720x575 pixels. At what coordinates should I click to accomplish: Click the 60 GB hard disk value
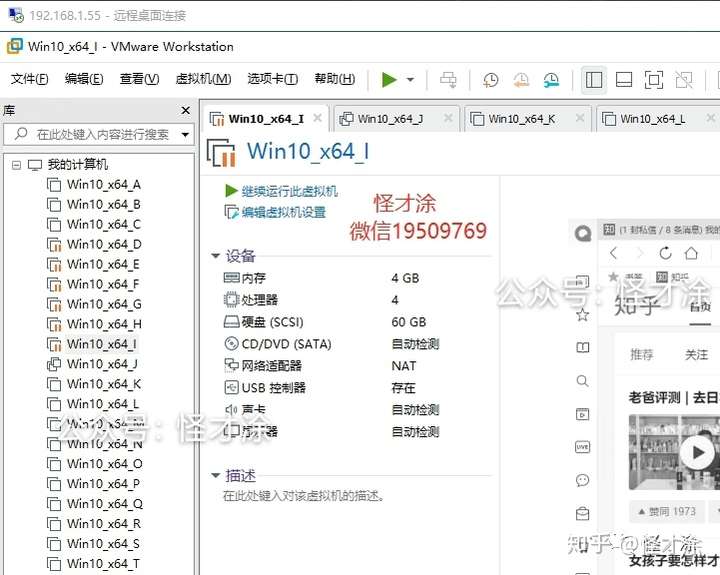(x=409, y=322)
